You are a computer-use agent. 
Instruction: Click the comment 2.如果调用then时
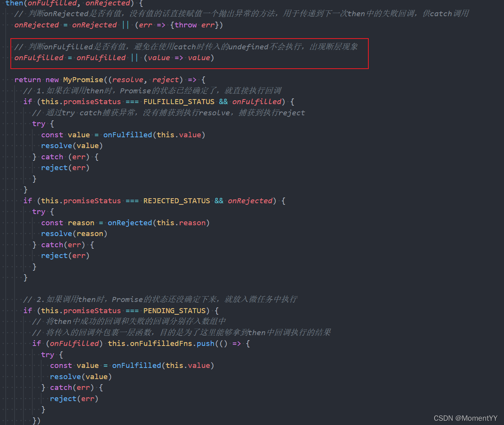(x=160, y=299)
